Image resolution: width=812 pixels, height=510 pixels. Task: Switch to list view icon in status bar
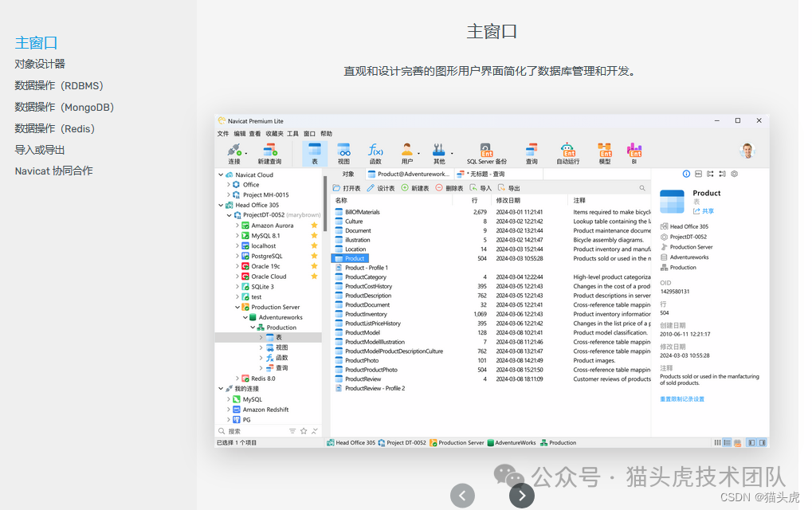717,443
